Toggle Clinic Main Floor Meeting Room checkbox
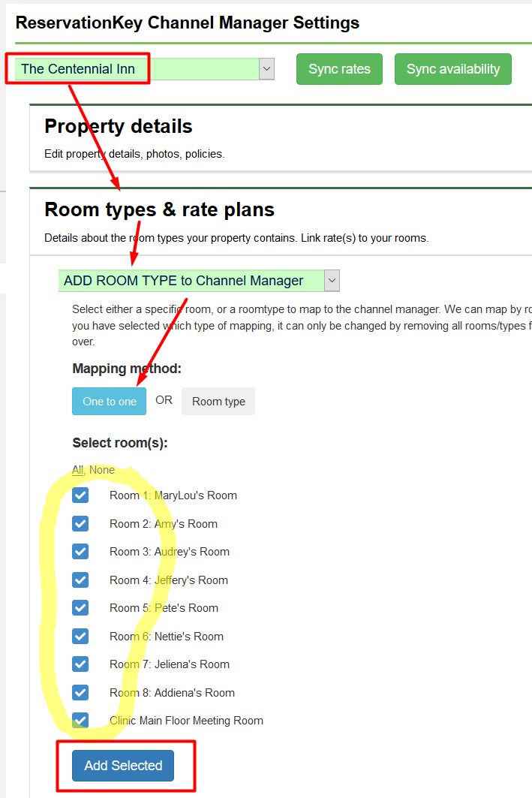This screenshot has width=532, height=798. [x=80, y=721]
